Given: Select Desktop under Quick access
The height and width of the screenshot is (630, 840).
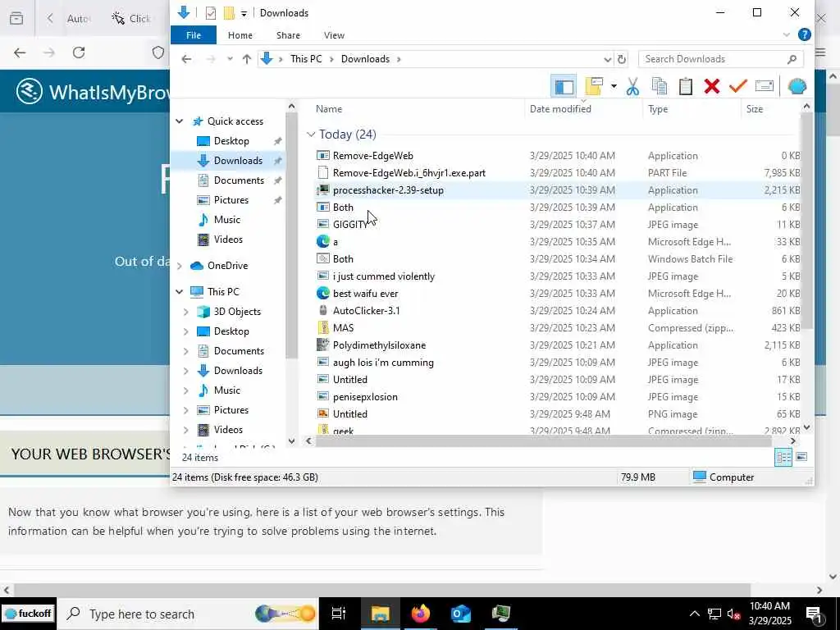Looking at the screenshot, I should pyautogui.click(x=231, y=141).
